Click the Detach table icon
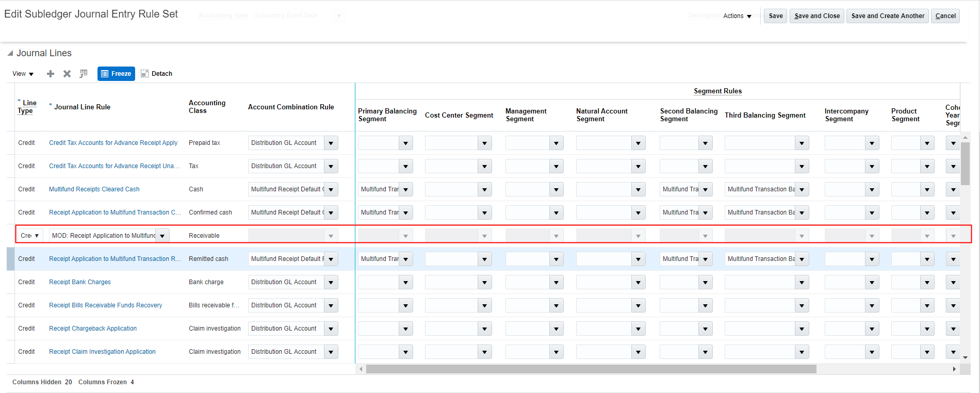Image resolution: width=980 pixels, height=393 pixels. point(156,74)
